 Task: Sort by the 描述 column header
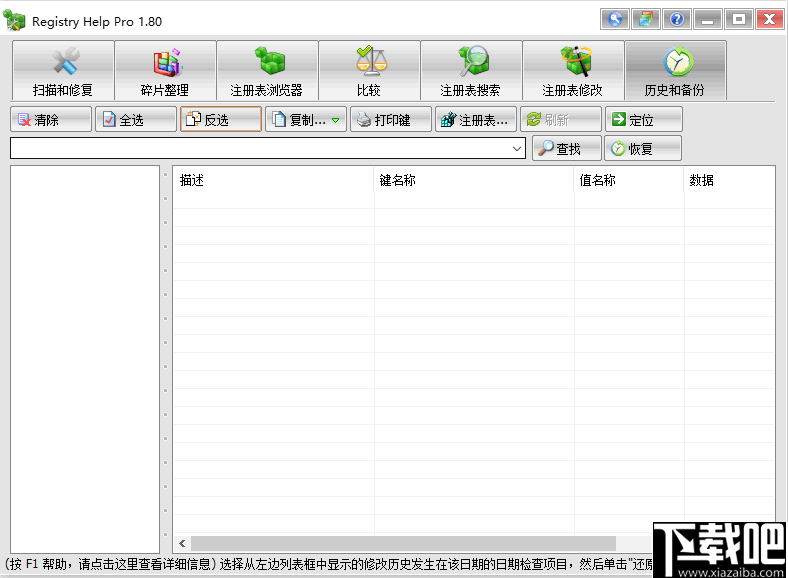273,180
